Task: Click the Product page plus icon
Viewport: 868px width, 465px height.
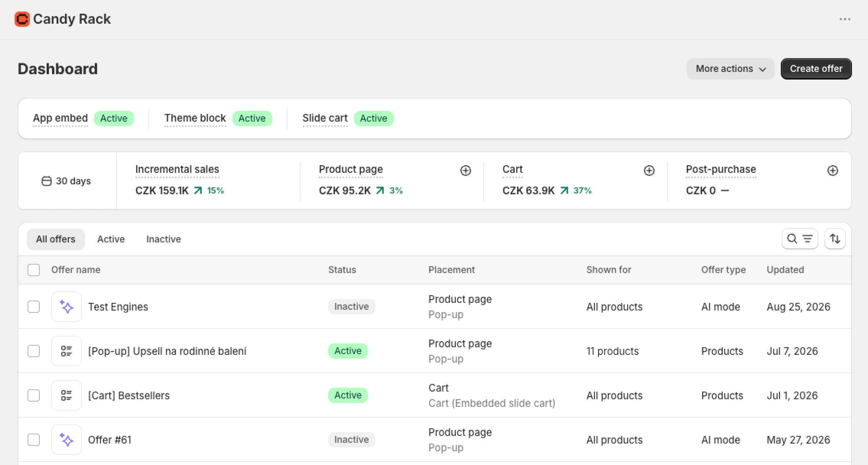Action: 465,171
